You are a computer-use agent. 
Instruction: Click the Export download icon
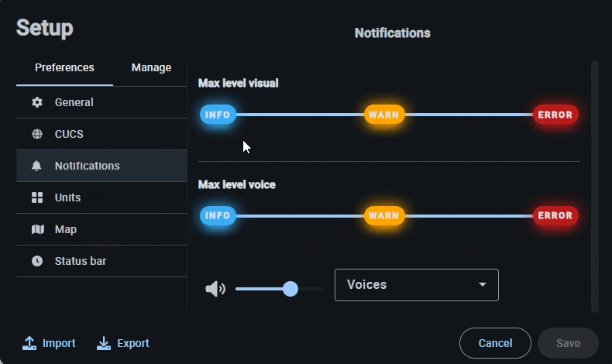click(104, 343)
